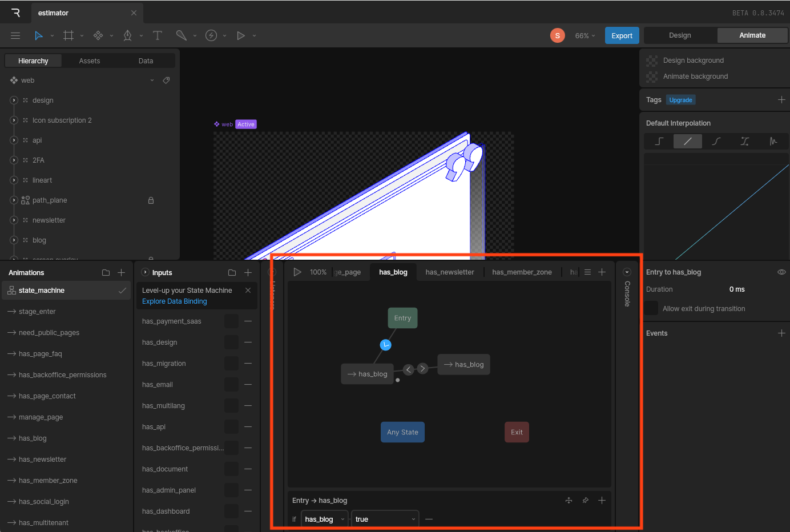Expand the newsletter hierarchy item
The width and height of the screenshot is (790, 532).
tap(14, 220)
